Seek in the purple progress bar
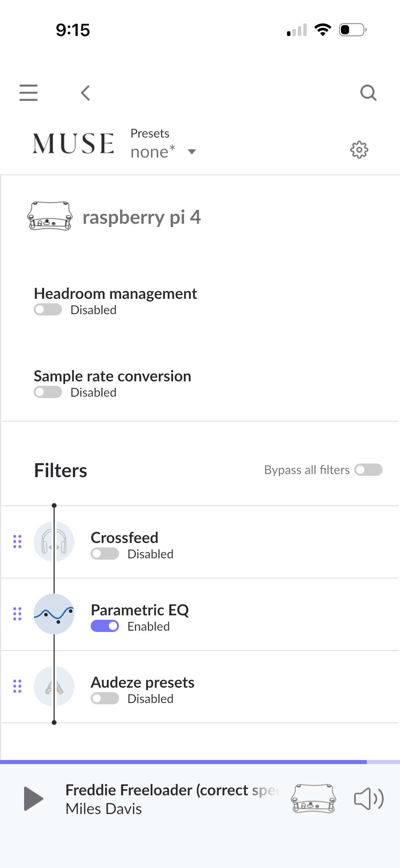The height and width of the screenshot is (868, 400). click(x=200, y=762)
